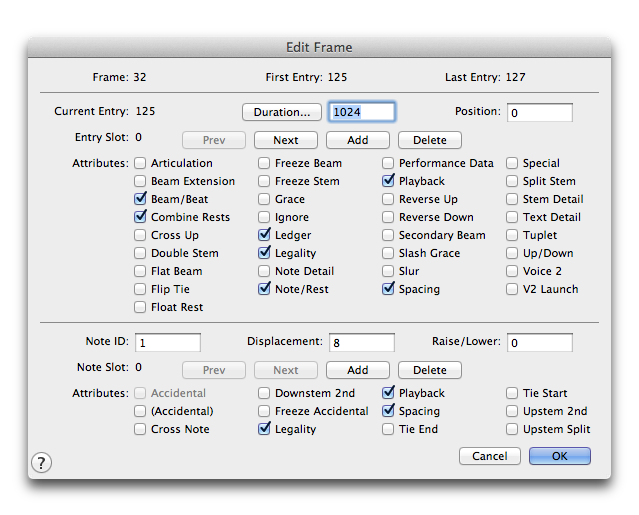Check the Tie Start note attribute
This screenshot has height=515, width=639.
[x=512, y=393]
